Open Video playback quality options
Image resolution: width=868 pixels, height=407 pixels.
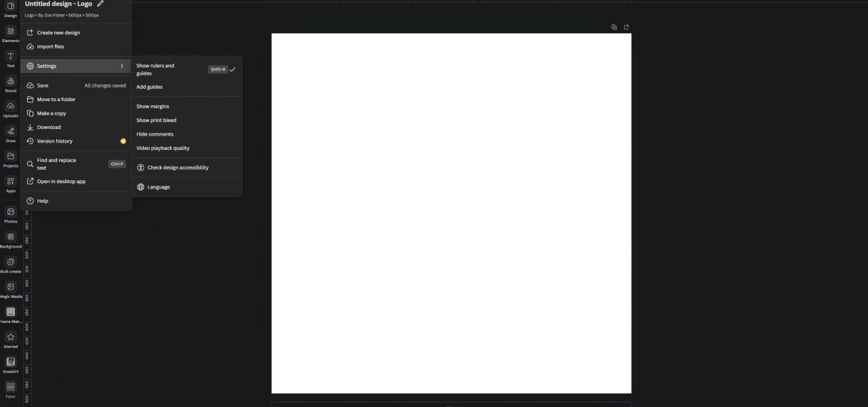coord(186,148)
